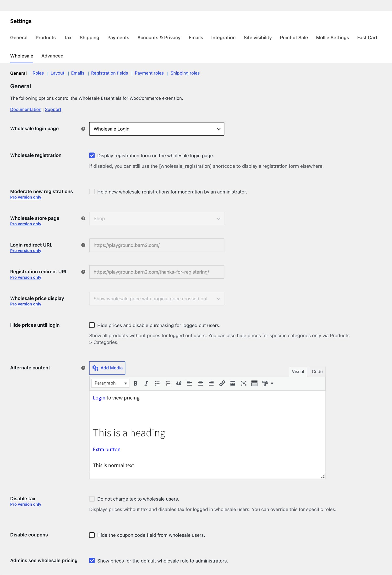This screenshot has width=392, height=575.
Task: Open the Wholesale Emails subsection link
Action: pyautogui.click(x=78, y=73)
